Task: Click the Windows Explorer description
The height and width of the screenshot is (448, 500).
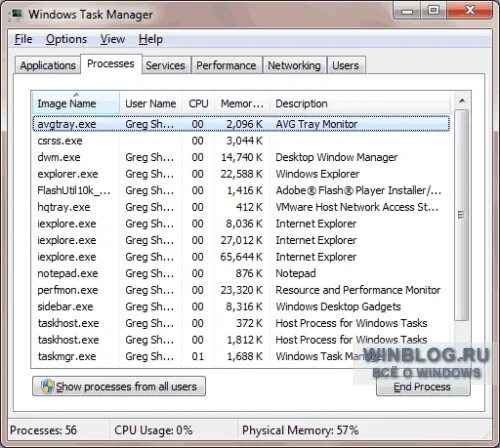Action: pyautogui.click(x=317, y=174)
